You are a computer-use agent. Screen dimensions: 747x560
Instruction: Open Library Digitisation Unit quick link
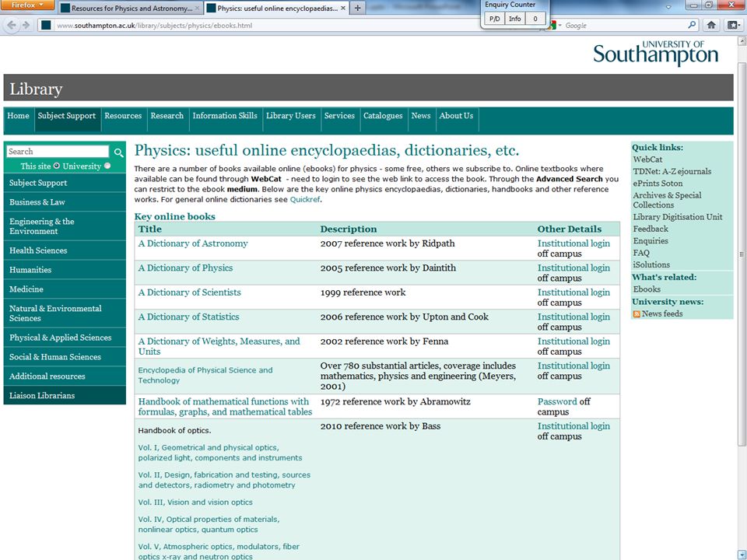point(678,217)
